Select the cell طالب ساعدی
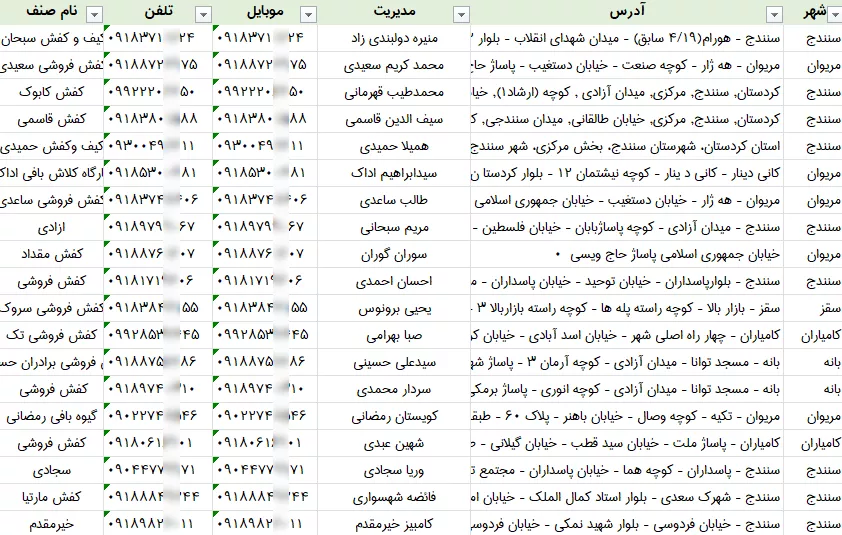842x535 pixels. pyautogui.click(x=394, y=200)
